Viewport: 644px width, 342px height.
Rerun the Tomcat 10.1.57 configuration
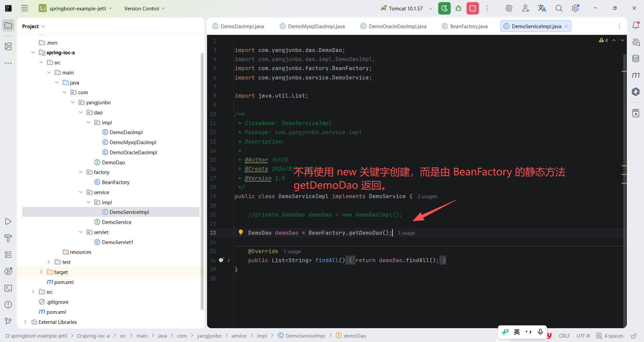click(x=444, y=8)
